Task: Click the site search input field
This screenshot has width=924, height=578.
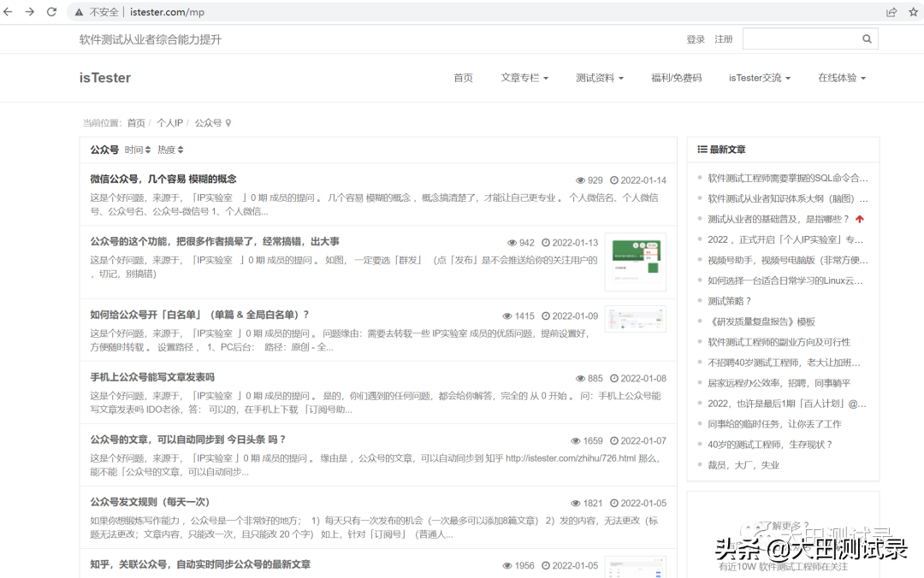Action: pos(800,39)
